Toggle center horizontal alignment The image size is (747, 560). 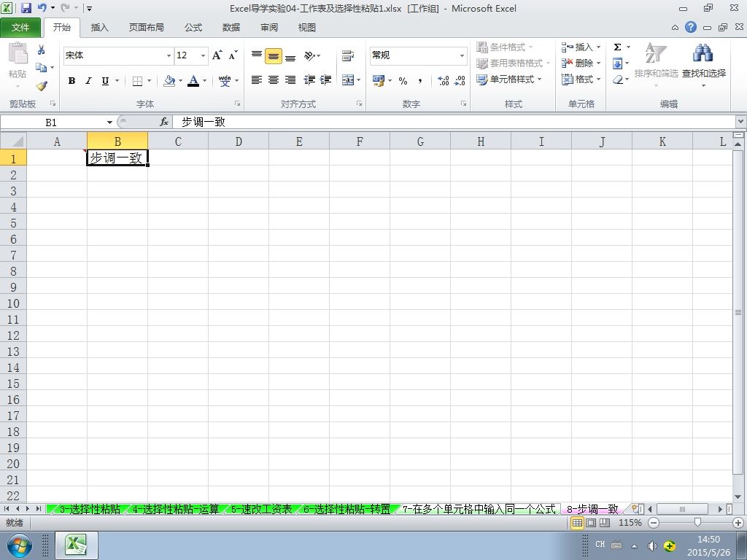(x=274, y=80)
